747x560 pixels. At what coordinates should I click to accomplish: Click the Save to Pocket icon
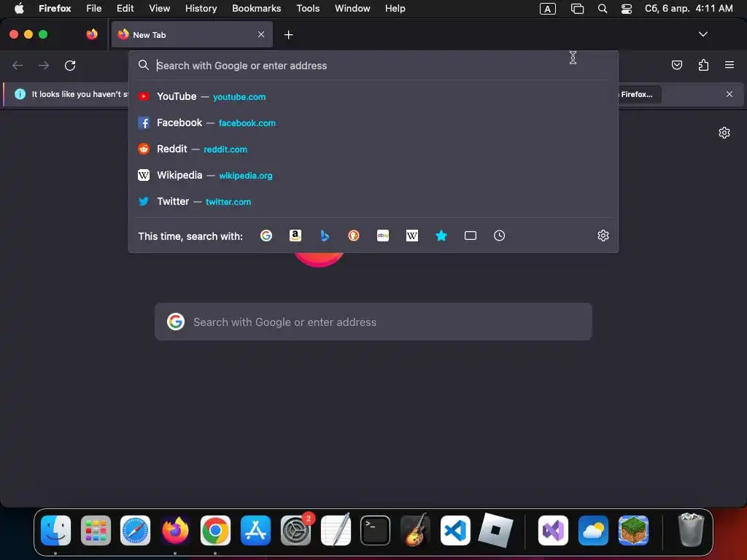[x=676, y=65]
